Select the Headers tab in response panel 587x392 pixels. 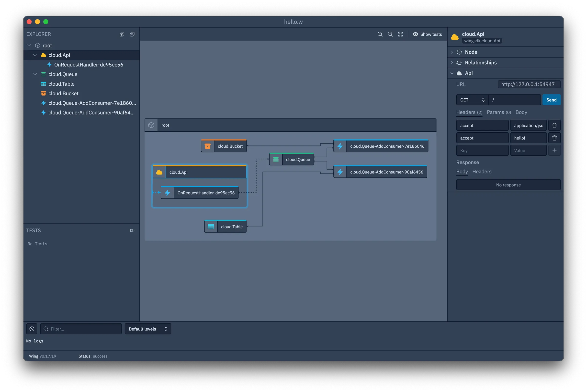[482, 172]
